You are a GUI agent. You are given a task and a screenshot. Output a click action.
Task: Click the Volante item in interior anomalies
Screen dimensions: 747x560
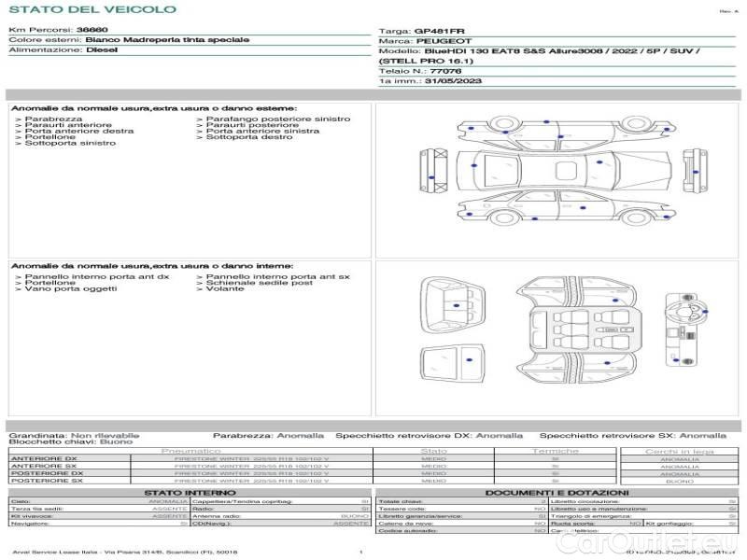point(224,289)
